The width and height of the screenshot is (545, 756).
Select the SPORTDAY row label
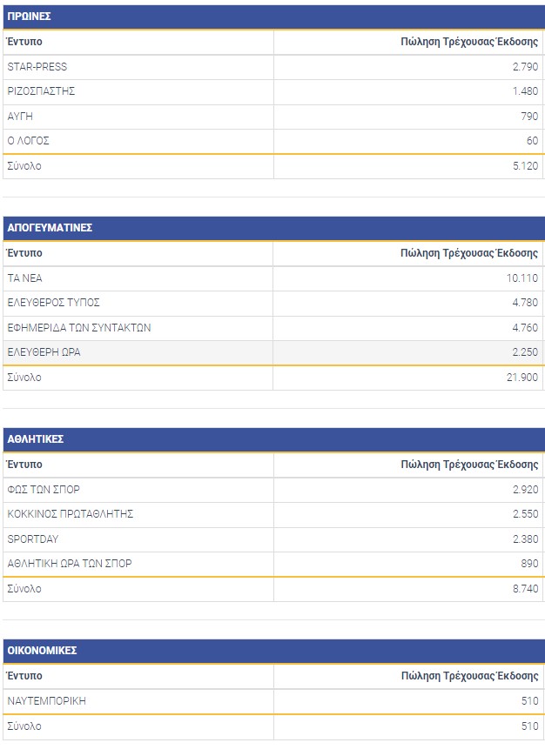pyautogui.click(x=33, y=539)
